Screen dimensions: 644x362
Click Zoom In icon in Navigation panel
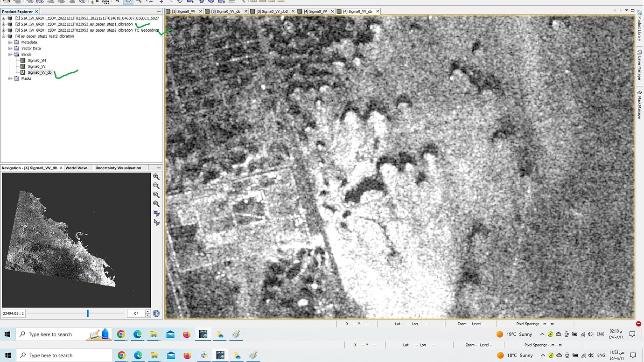tap(156, 177)
